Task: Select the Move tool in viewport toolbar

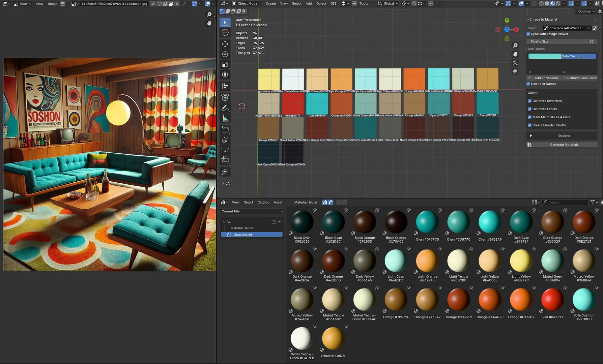Action: [225, 44]
